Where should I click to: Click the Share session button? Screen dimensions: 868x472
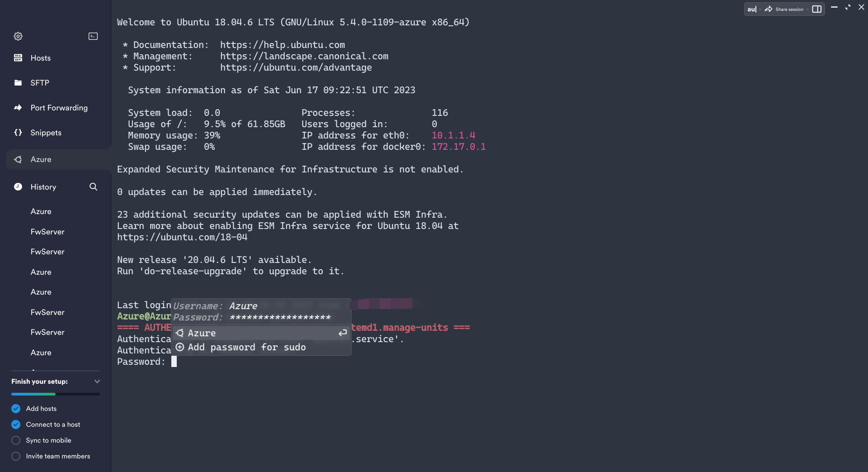pyautogui.click(x=784, y=9)
